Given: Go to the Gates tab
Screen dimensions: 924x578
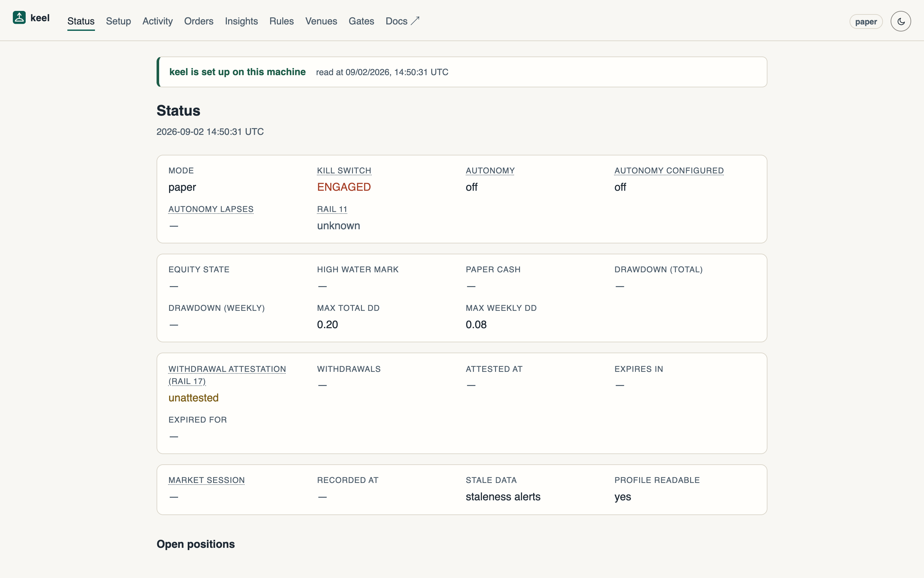Looking at the screenshot, I should pyautogui.click(x=361, y=21).
